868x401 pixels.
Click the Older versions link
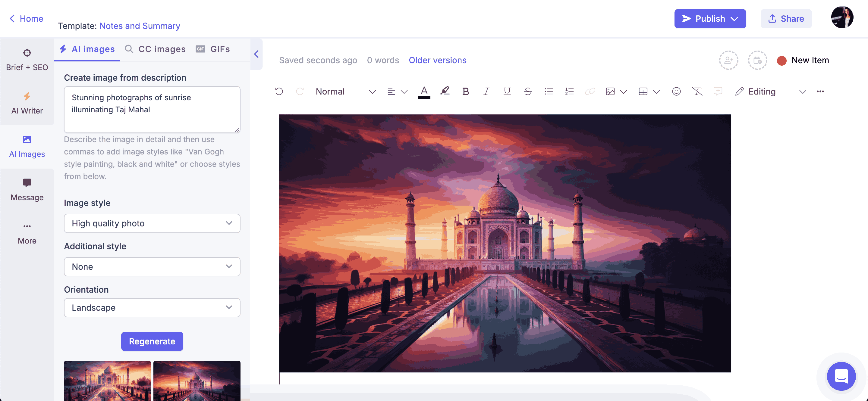437,60
